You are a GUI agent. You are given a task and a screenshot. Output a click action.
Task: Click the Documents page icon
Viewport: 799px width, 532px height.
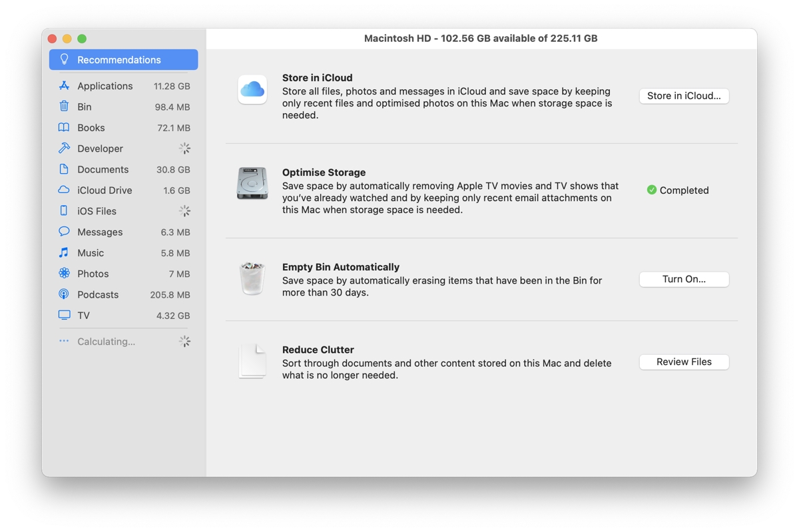[64, 169]
